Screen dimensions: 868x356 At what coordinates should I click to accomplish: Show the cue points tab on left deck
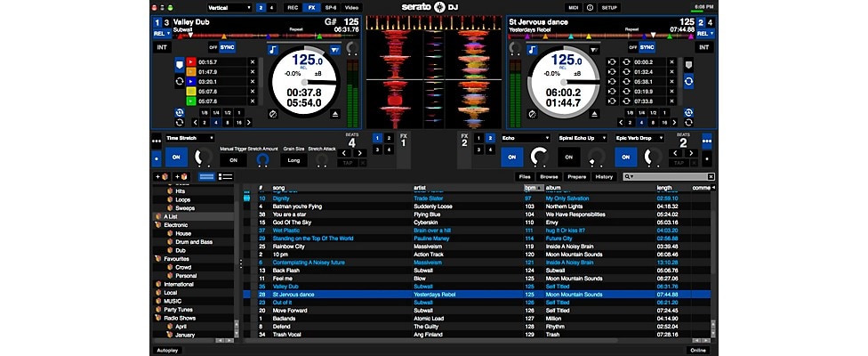[180, 65]
